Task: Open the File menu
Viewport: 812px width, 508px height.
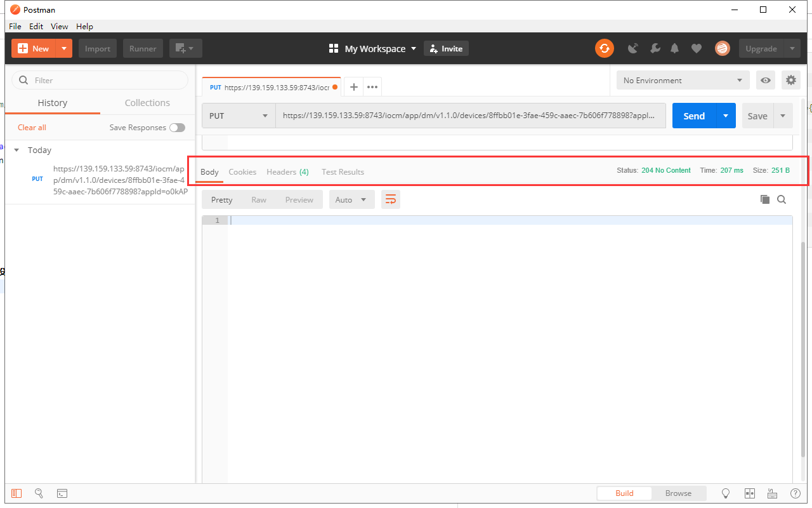Action: [x=15, y=26]
